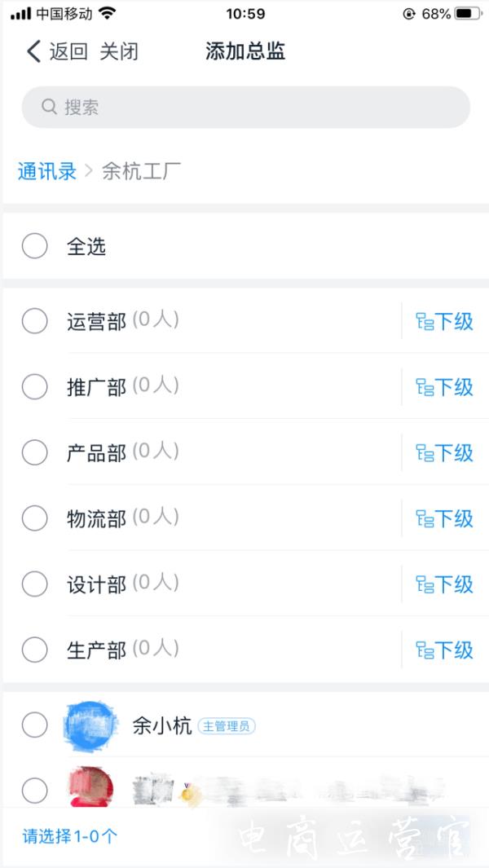Click the 余杭工厂 breadcrumb item
The image size is (489, 868).
pyautogui.click(x=141, y=171)
